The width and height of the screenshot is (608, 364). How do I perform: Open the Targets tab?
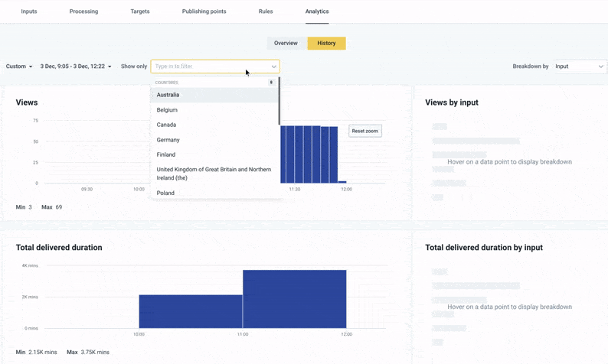coord(140,11)
